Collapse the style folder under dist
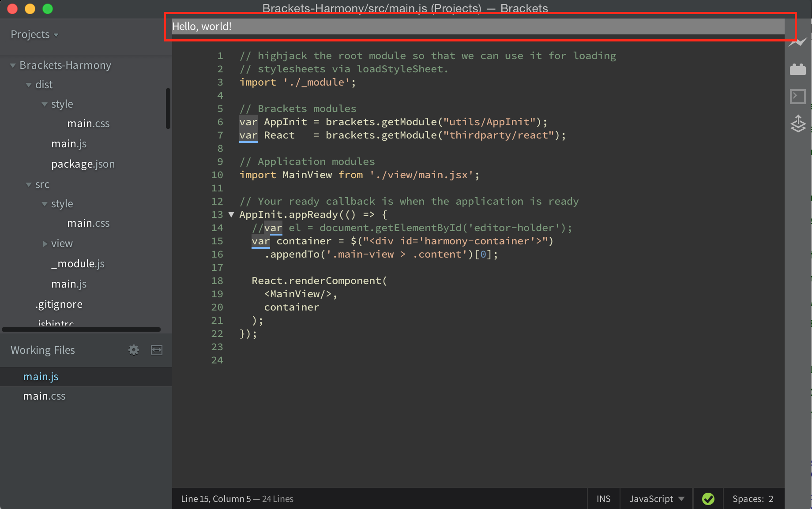 (45, 104)
